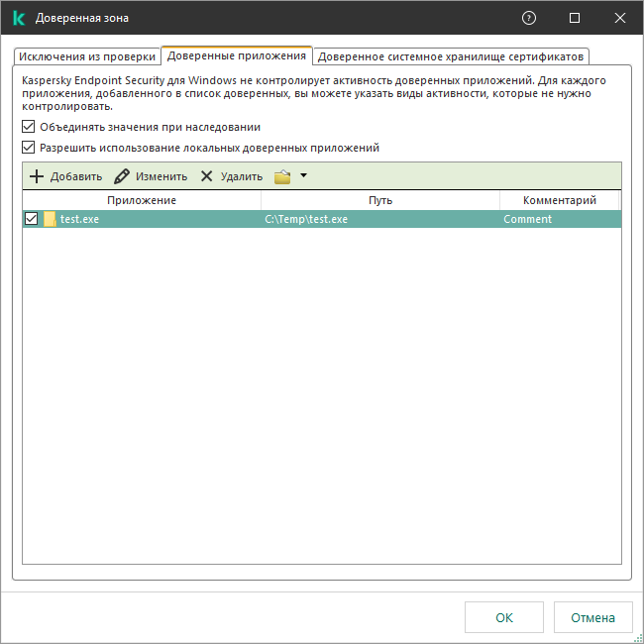The height and width of the screenshot is (644, 644).
Task: Sort by the Путь column header
Action: click(x=380, y=200)
